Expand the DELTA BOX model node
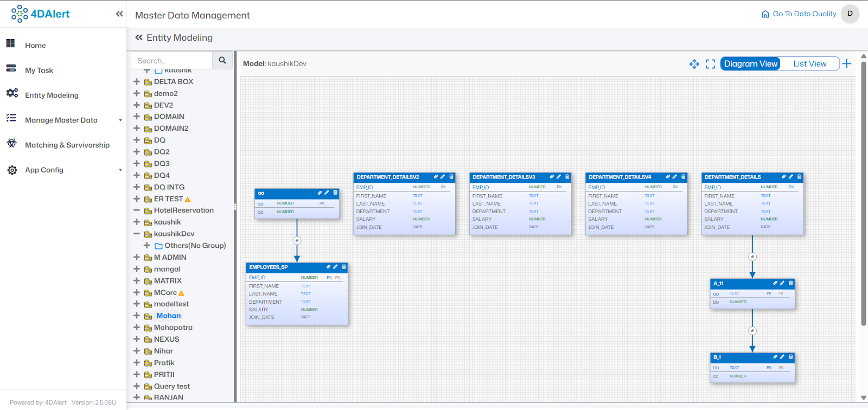 pos(137,81)
